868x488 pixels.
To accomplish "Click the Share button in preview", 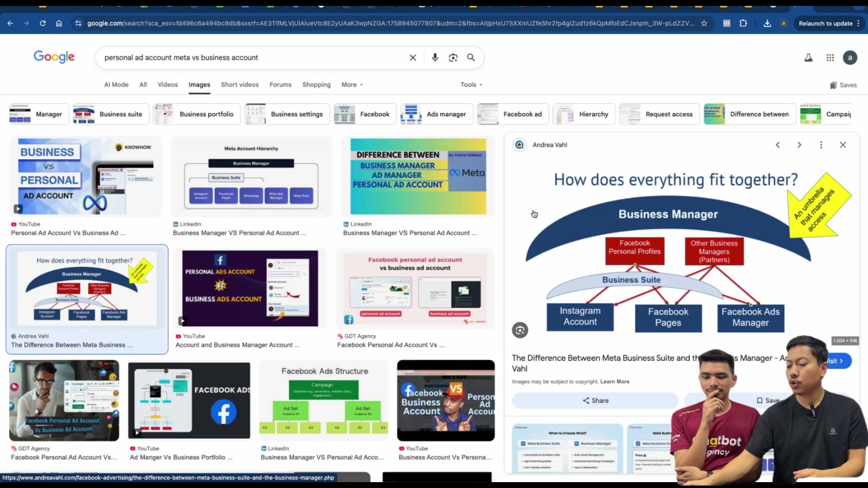I will 595,400.
